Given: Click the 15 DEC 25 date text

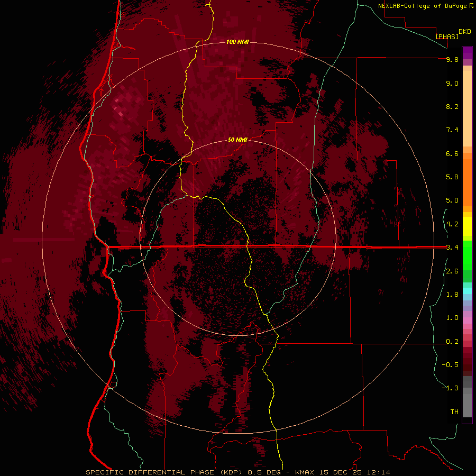Looking at the screenshot, I should (340, 472).
